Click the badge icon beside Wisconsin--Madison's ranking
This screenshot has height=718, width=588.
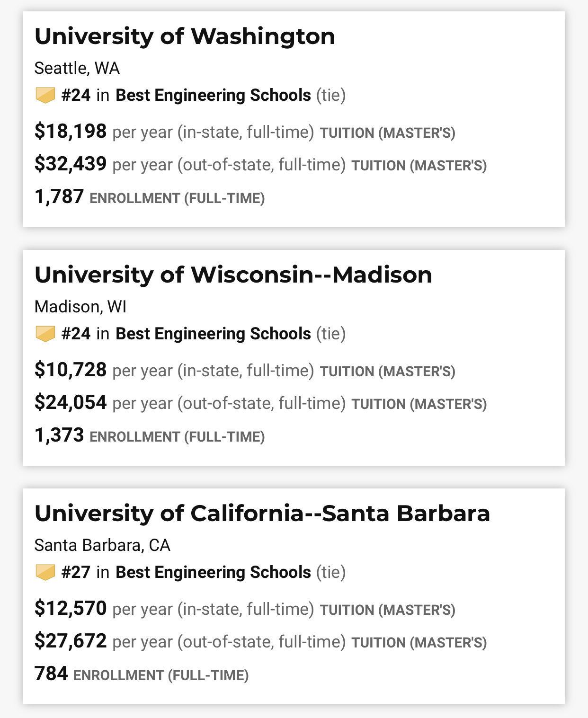click(x=45, y=334)
